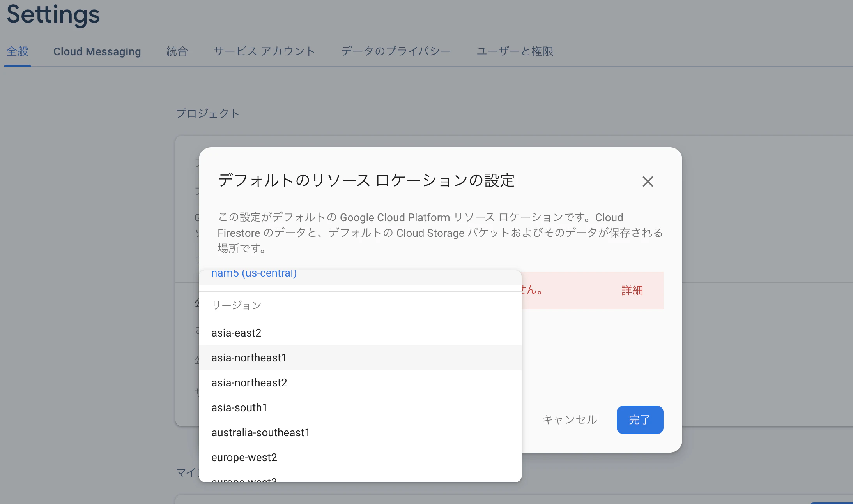Choose asia-northeast1 region
Image resolution: width=853 pixels, height=504 pixels.
point(360,358)
